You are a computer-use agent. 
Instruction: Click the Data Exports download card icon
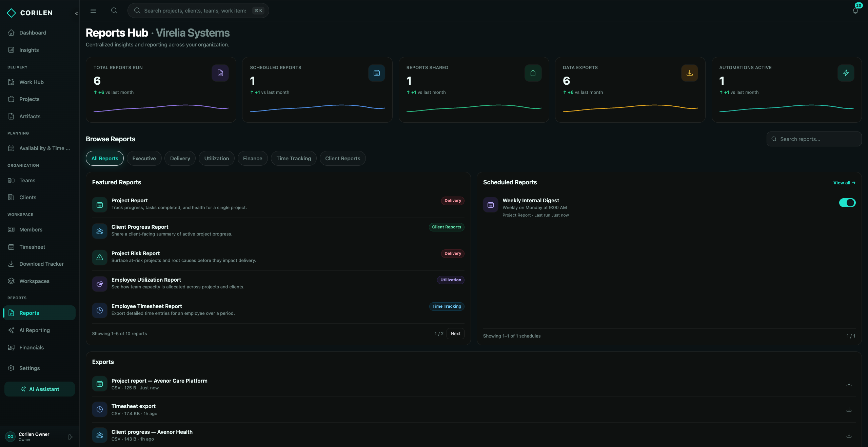pyautogui.click(x=690, y=73)
